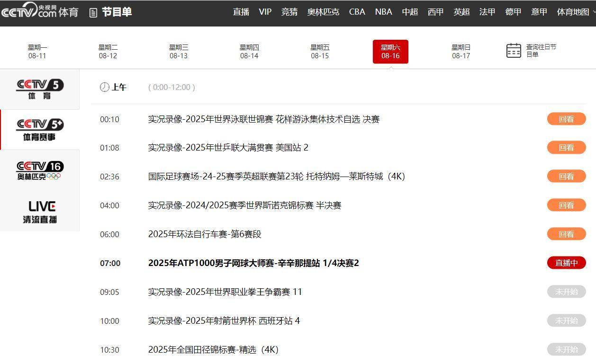This screenshot has width=596, height=364.
Task: Switch to 星期五 08-15 date tab
Action: coord(320,52)
